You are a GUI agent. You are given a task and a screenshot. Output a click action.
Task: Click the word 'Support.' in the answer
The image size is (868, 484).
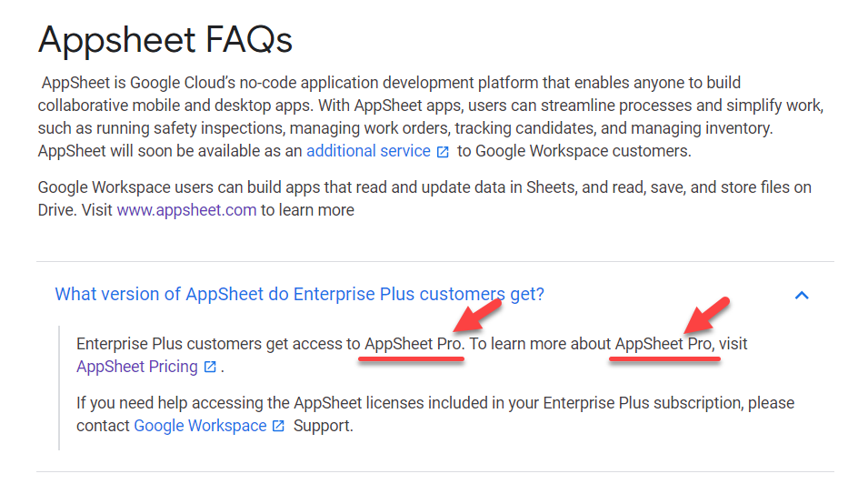[324, 426]
